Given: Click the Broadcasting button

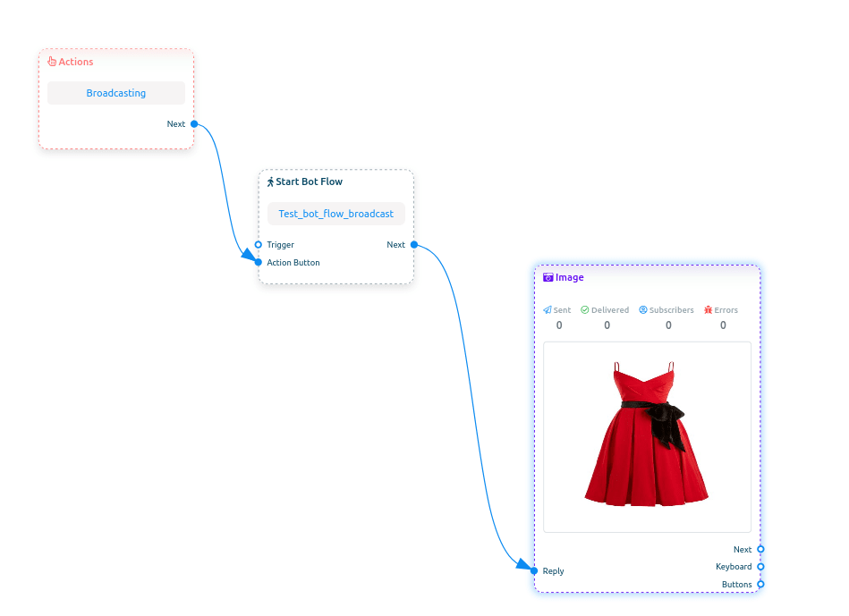Looking at the screenshot, I should click(x=115, y=92).
